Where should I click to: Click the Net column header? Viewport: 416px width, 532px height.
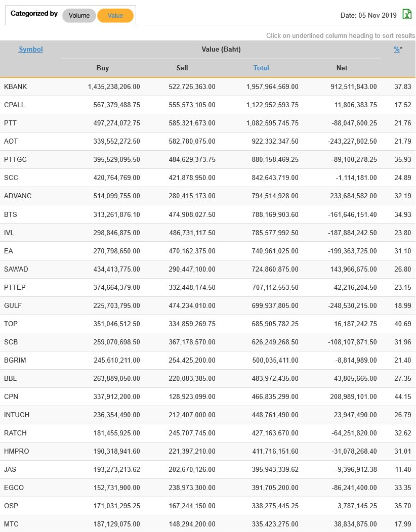(x=342, y=68)
